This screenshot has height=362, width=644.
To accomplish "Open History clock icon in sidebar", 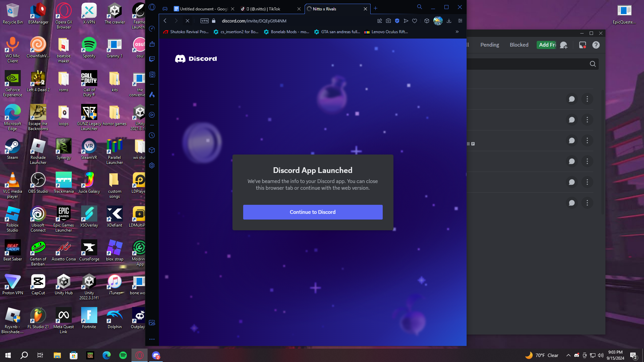I will (x=152, y=135).
